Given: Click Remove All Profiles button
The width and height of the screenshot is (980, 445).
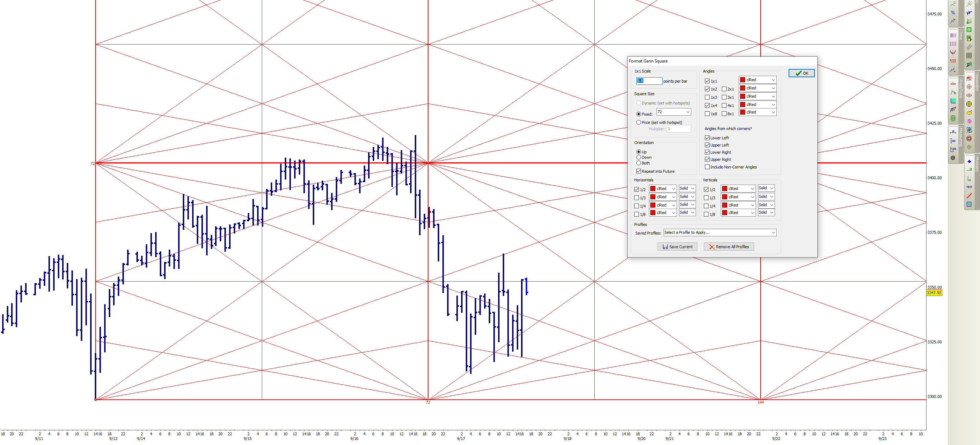Looking at the screenshot, I should tap(729, 247).
